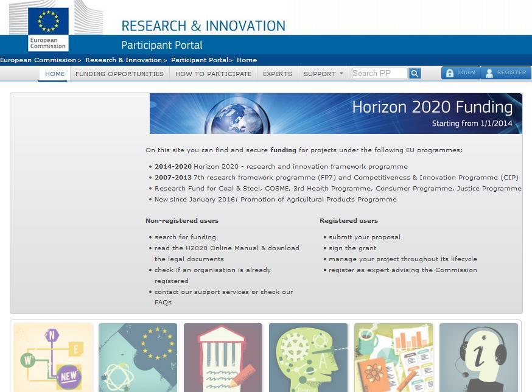
Task: Open the notebook and charts tile
Action: pos(394,357)
